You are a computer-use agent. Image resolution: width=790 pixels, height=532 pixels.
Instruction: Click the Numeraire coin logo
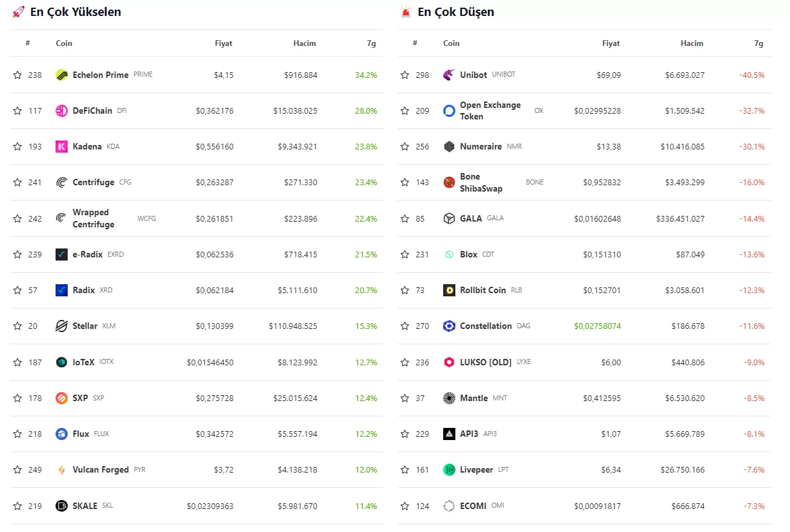click(449, 146)
